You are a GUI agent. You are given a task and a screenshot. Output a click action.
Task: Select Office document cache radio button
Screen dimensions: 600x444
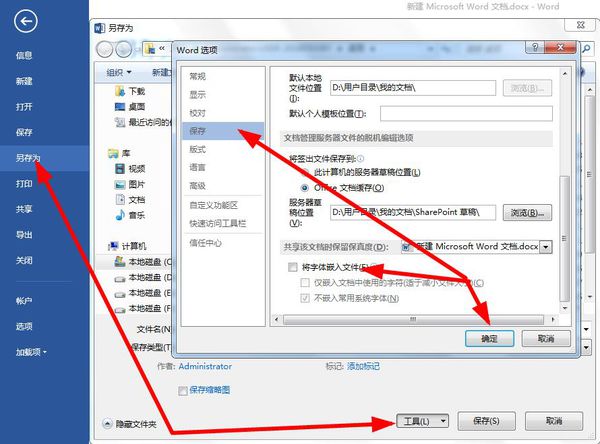point(305,188)
